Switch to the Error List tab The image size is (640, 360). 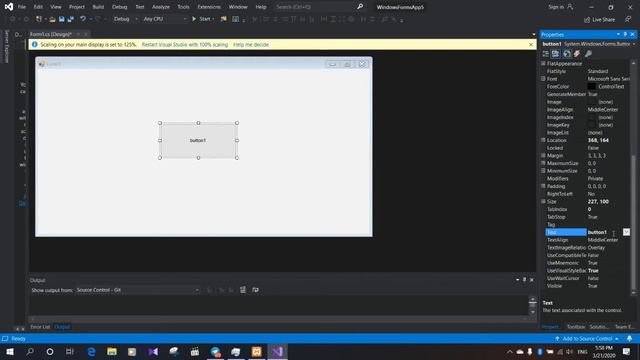(x=40, y=327)
